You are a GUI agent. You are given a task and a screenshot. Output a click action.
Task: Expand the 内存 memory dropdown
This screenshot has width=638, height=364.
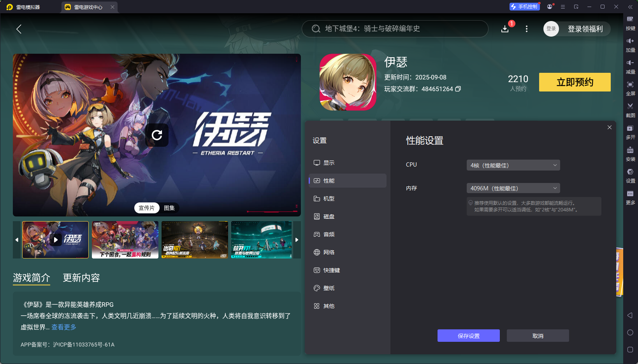click(x=513, y=188)
